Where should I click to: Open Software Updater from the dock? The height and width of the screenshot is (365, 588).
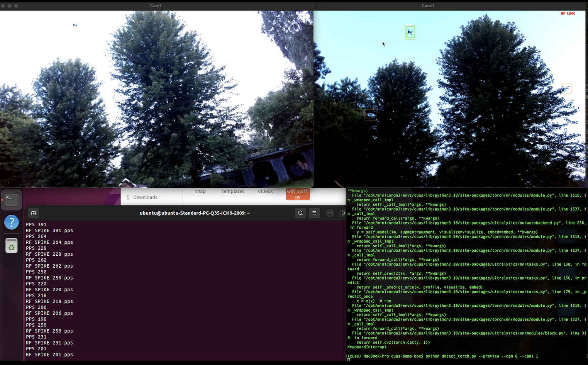(x=11, y=245)
